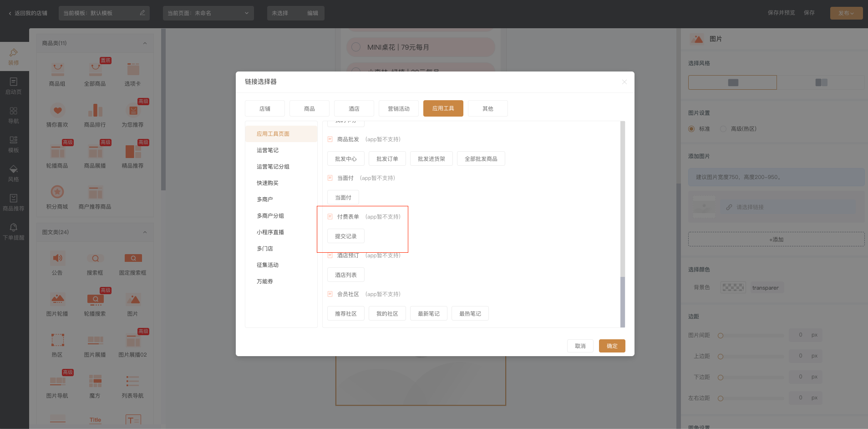Open the 商品推荐 sidebar icon

14,198
